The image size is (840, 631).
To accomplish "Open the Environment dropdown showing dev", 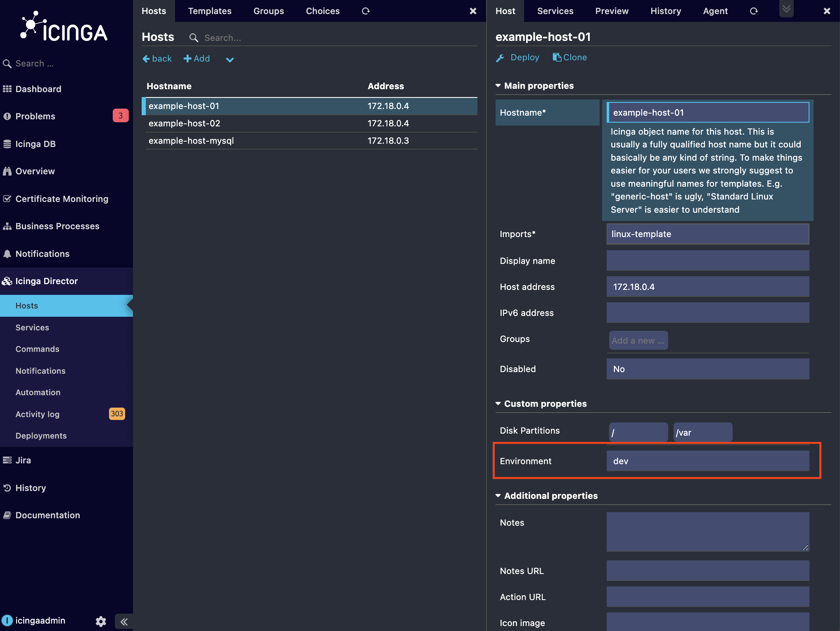I will tap(707, 461).
